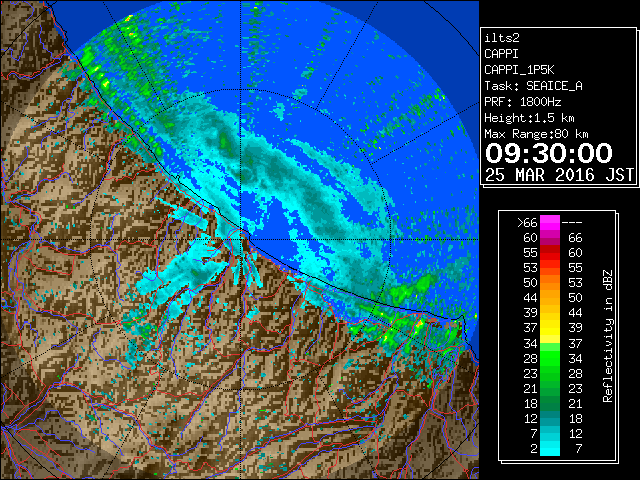Viewport: 640px width, 480px height.
Task: Click the 09:30:00 timestamp
Action: pos(549,153)
